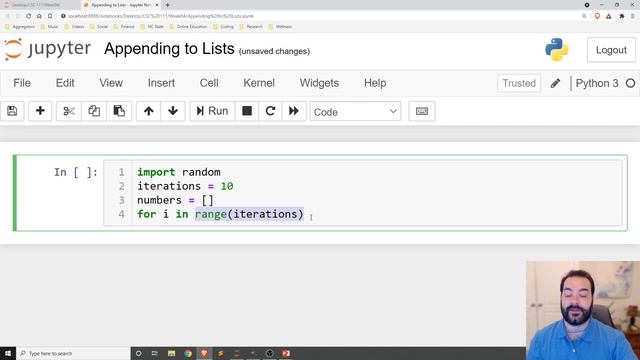Paste cells below using the clipboard icon

119,111
